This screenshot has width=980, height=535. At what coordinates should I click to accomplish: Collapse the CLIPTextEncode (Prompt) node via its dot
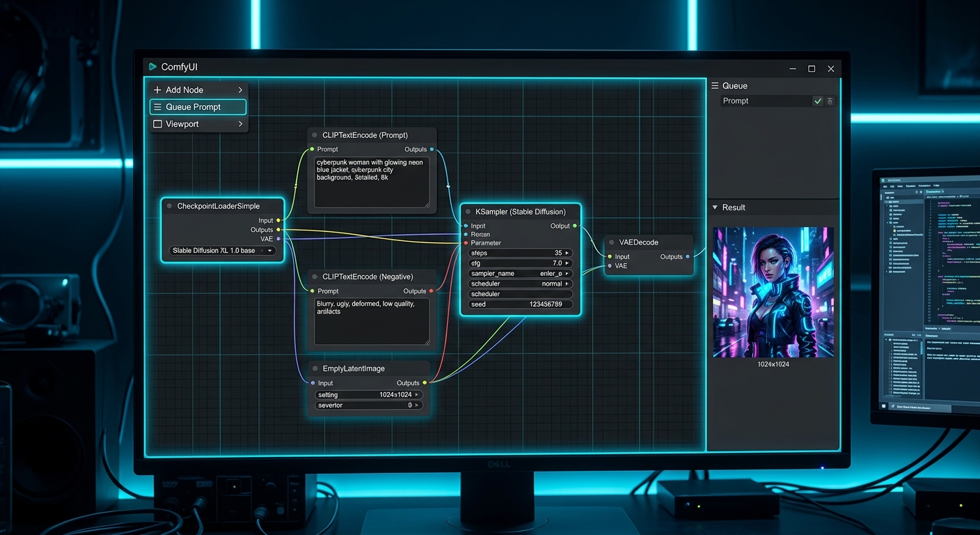315,135
